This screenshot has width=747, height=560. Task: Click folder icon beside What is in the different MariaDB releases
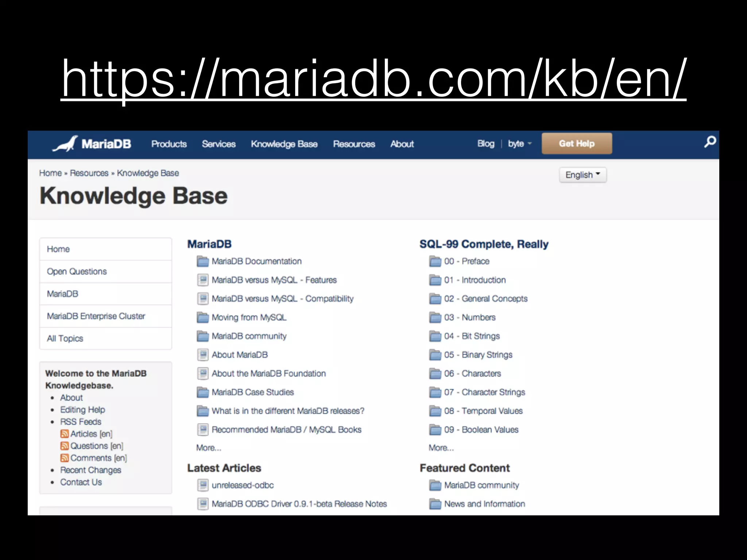point(202,411)
